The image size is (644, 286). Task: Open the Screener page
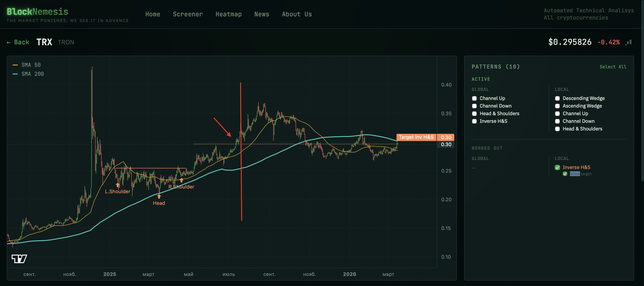point(188,14)
